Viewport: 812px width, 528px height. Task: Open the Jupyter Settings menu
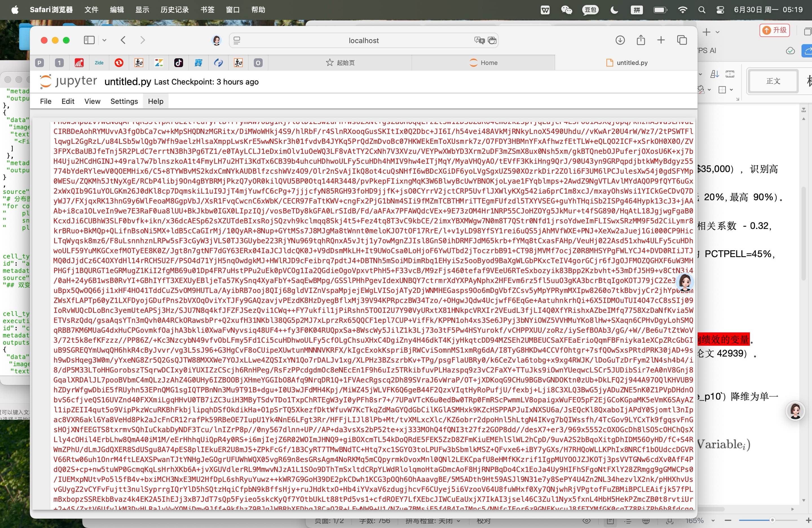coord(124,101)
